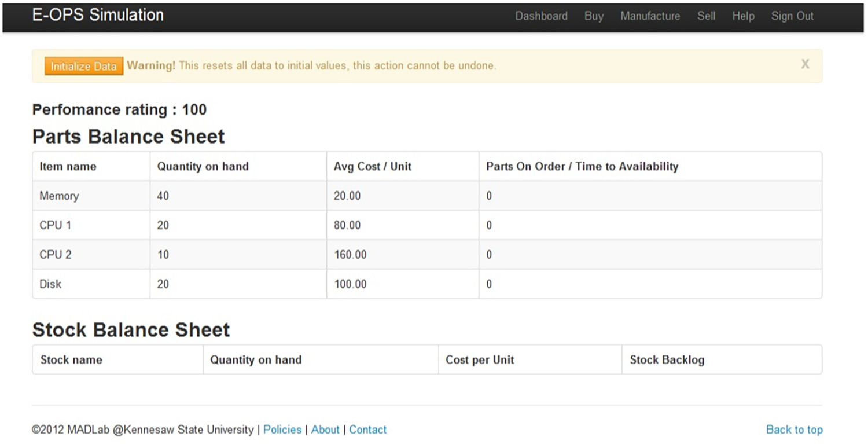This screenshot has width=868, height=444.
Task: Click the E-OPS Simulation brand title
Action: [98, 15]
